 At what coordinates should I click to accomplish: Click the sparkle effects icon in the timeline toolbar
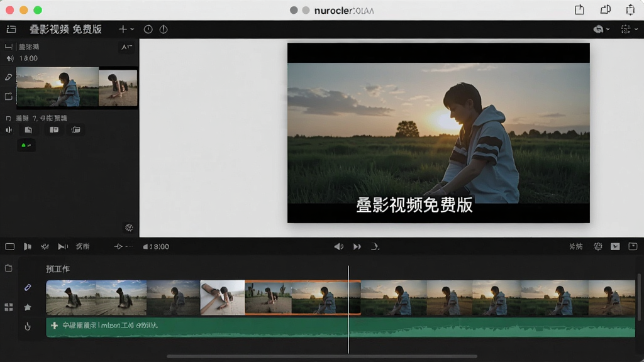[x=45, y=246]
